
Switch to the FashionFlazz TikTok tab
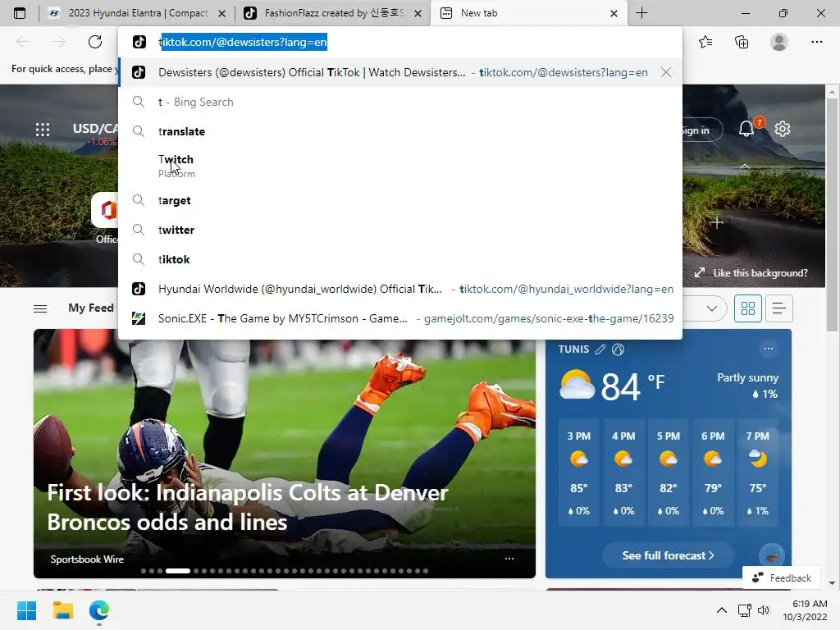[x=332, y=13]
